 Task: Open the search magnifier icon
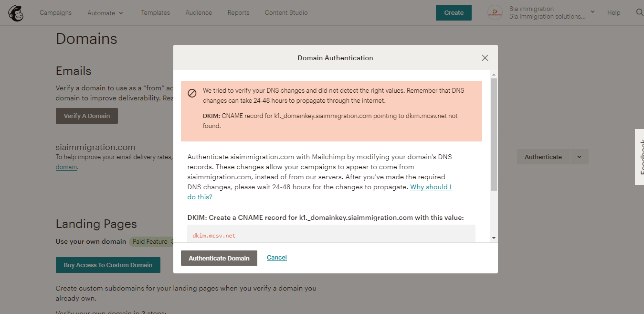pyautogui.click(x=640, y=12)
